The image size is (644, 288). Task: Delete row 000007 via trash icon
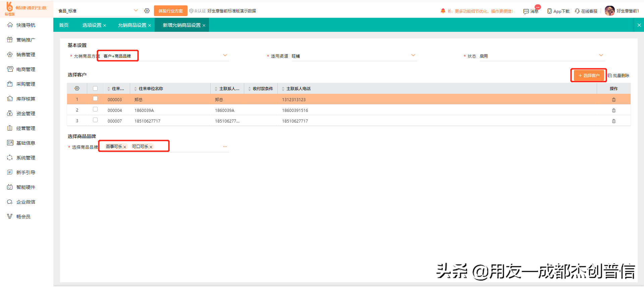614,121
